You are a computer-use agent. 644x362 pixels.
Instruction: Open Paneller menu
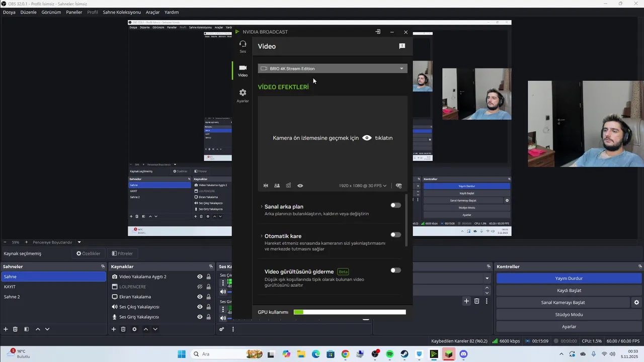[x=74, y=12]
